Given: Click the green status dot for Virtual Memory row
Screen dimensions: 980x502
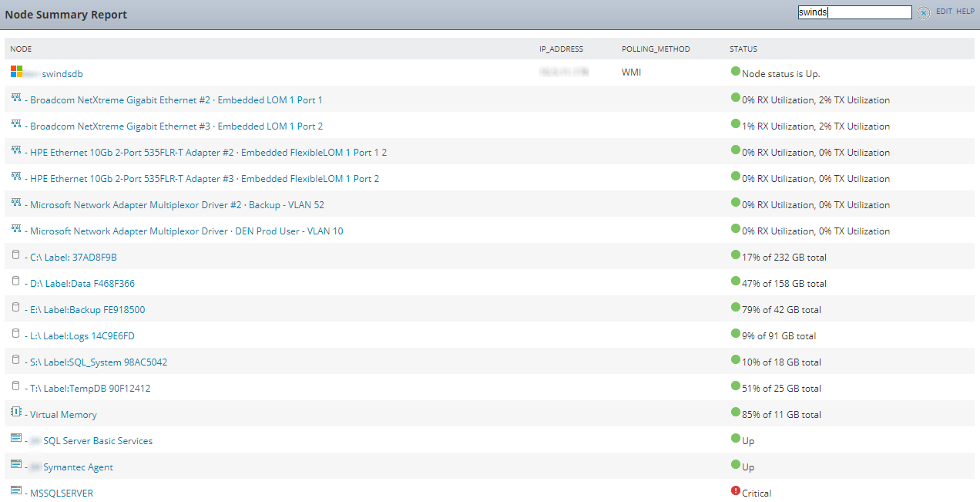Looking at the screenshot, I should click(735, 413).
